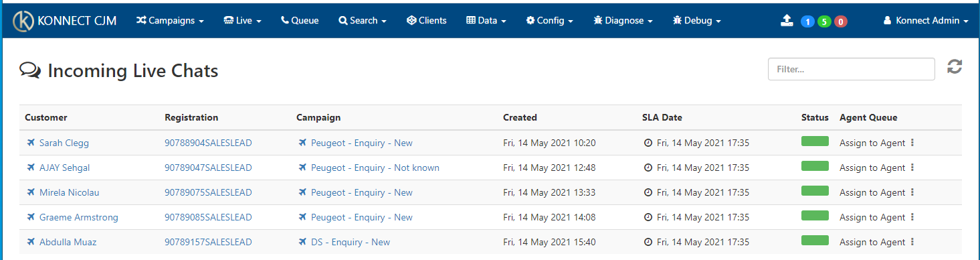Viewport: 980px width, 260px height.
Task: Click the refresh icon beside the filter box
Action: (955, 66)
